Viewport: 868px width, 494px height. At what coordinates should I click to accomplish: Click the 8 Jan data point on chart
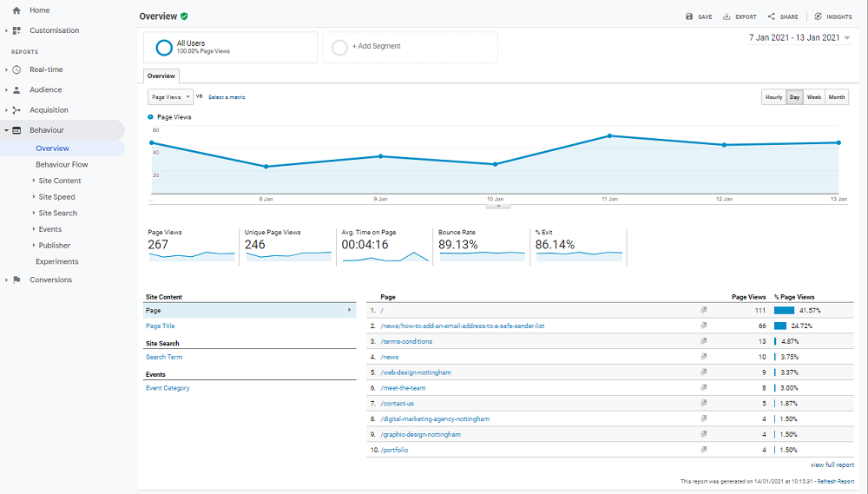point(266,166)
